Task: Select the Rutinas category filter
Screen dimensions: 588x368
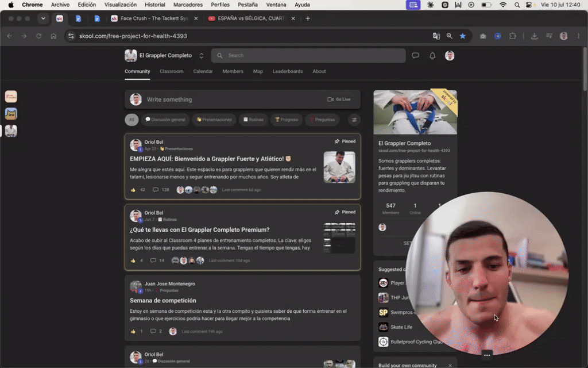Action: point(253,120)
